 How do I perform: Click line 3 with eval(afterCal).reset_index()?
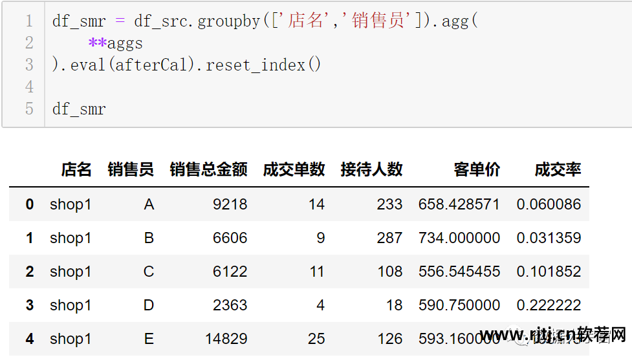point(186,65)
